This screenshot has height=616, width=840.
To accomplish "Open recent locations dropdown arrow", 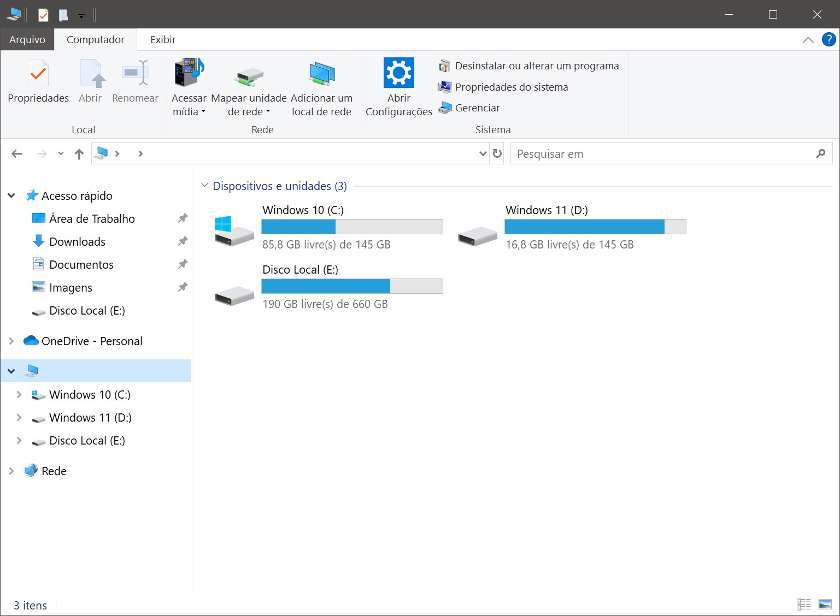I will [61, 154].
